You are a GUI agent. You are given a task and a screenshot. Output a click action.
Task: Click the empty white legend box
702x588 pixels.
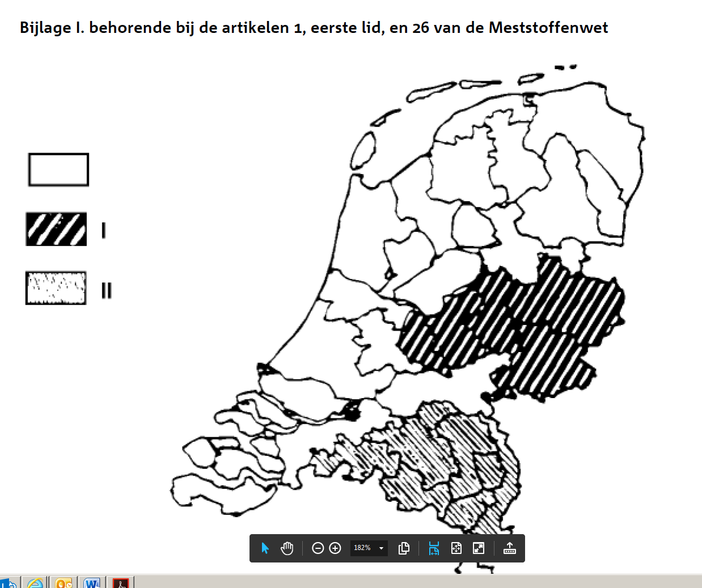[x=58, y=170]
